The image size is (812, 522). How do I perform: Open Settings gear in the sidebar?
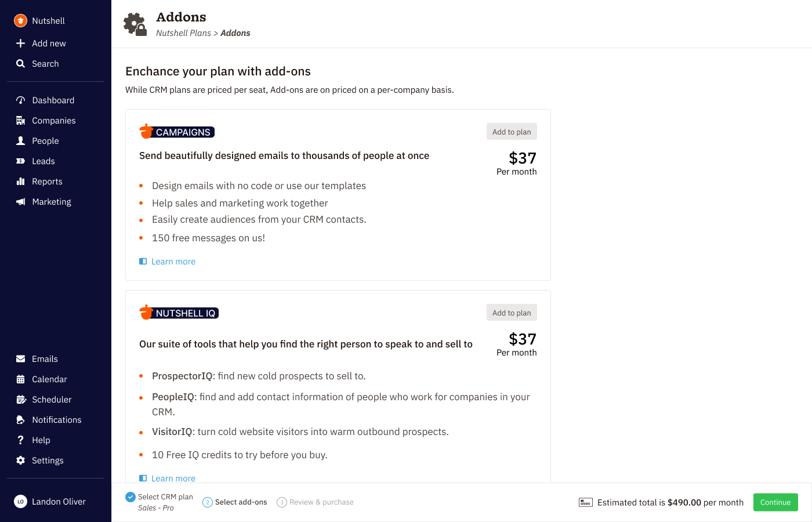point(21,461)
